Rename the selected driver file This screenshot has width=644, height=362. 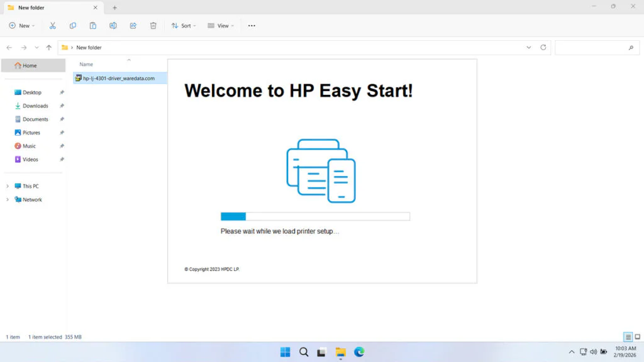113,25
